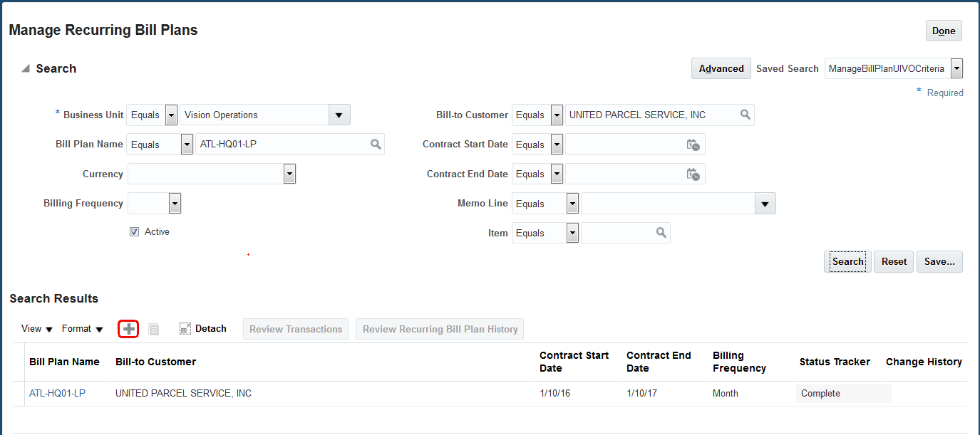This screenshot has width=980, height=435.
Task: Open the Format menu
Action: coord(82,329)
